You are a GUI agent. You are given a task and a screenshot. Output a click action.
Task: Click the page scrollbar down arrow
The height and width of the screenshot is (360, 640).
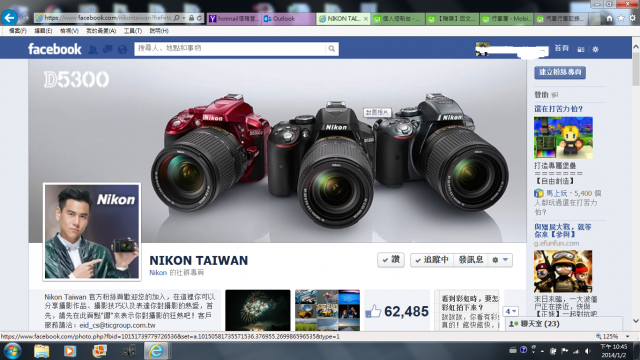(x=636, y=321)
